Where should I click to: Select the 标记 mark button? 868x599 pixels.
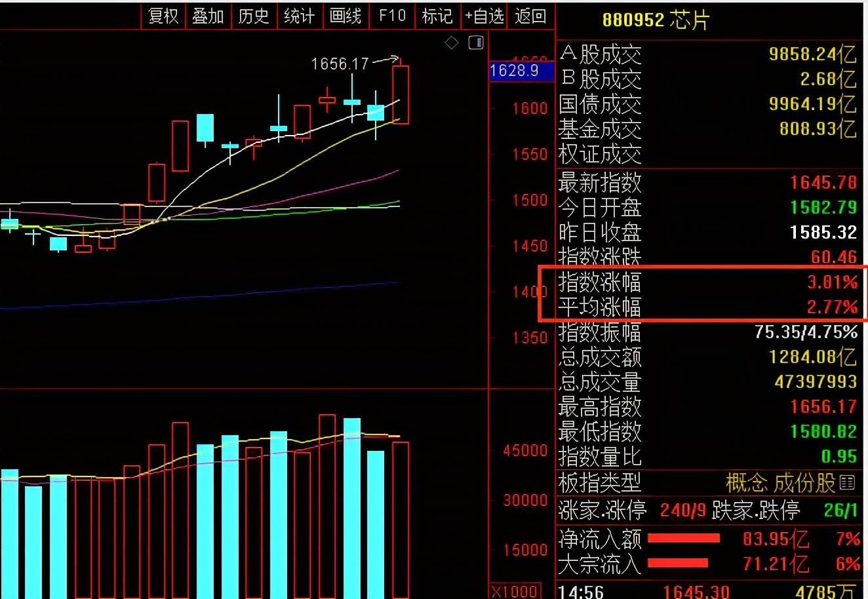[437, 16]
